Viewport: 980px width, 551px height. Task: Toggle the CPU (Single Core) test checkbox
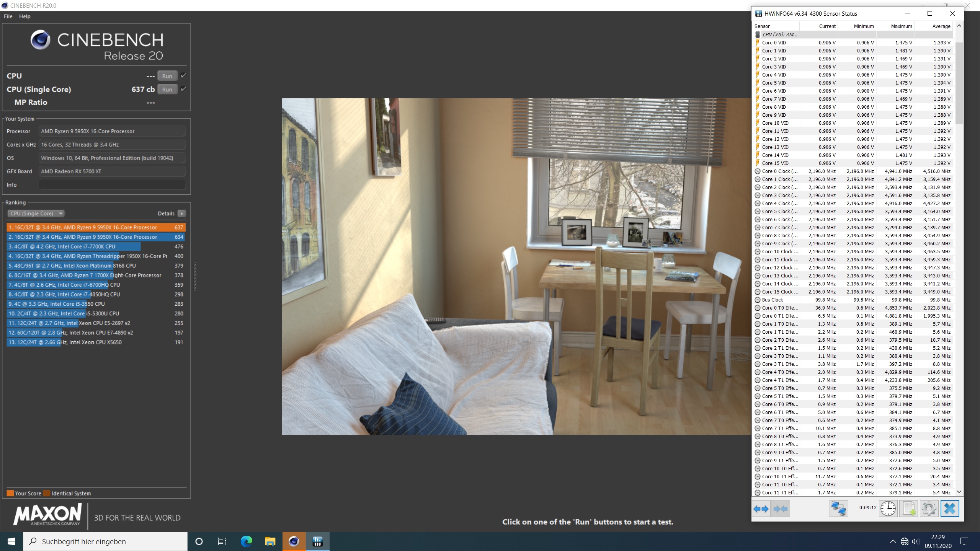pyautogui.click(x=183, y=89)
